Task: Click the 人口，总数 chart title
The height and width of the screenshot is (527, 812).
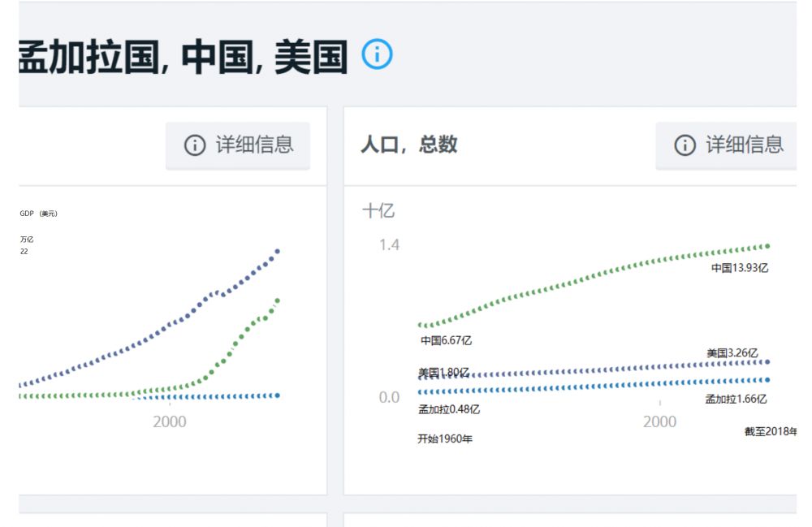Action: click(409, 145)
